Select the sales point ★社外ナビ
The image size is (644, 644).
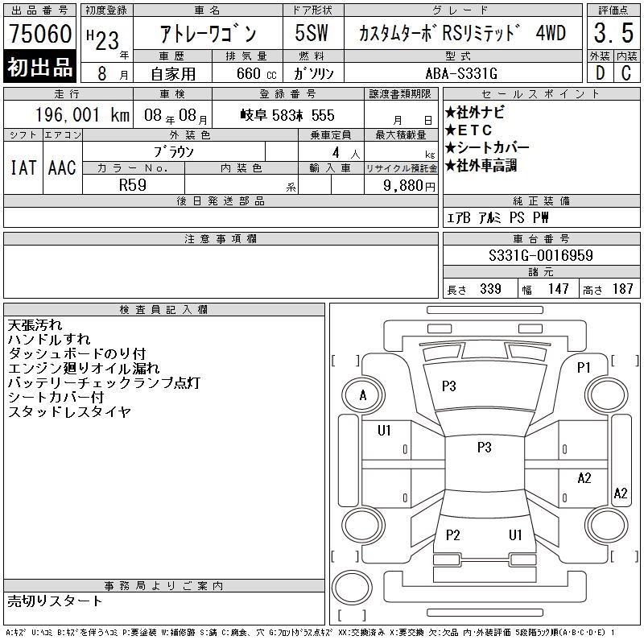(x=475, y=112)
